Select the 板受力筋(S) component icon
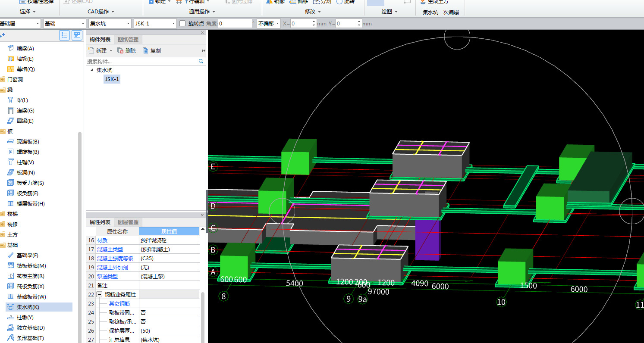Viewport: 644px width, 343px height. (x=11, y=183)
